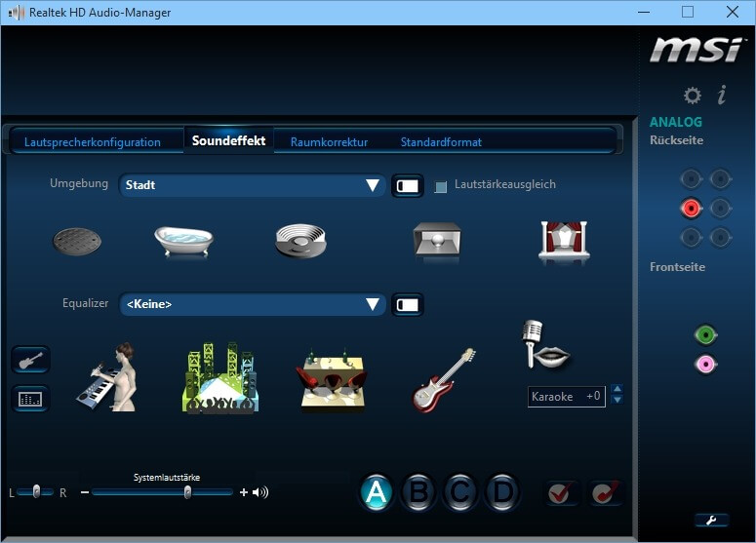
Task: Open the Equalizer dropdown showing <Keine>
Action: (x=252, y=304)
